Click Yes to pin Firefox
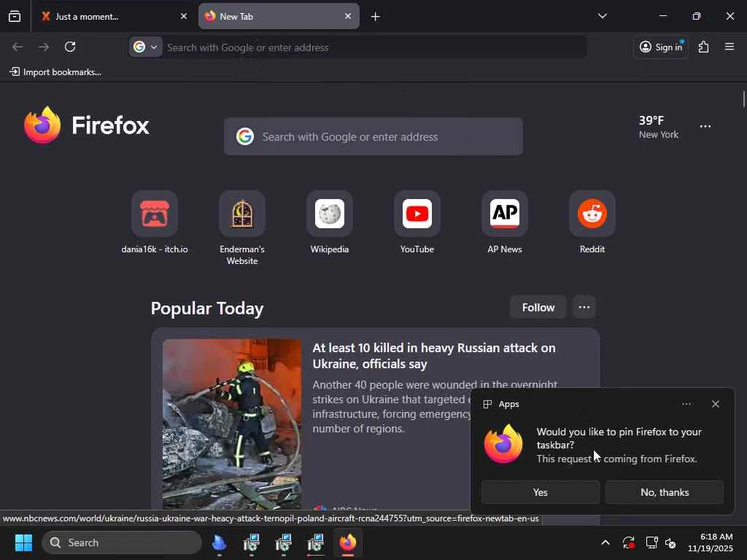The image size is (747, 560). point(541,492)
